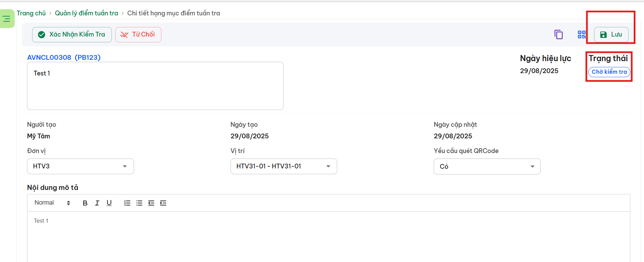Image resolution: width=644 pixels, height=262 pixels.
Task: Open the Đơn vị HTV3 dropdown
Action: [80, 166]
